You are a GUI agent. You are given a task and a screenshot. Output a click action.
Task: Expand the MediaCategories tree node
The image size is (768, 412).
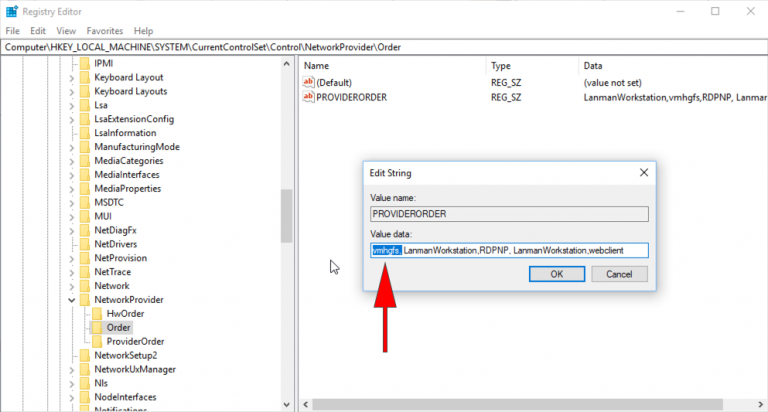pos(72,161)
